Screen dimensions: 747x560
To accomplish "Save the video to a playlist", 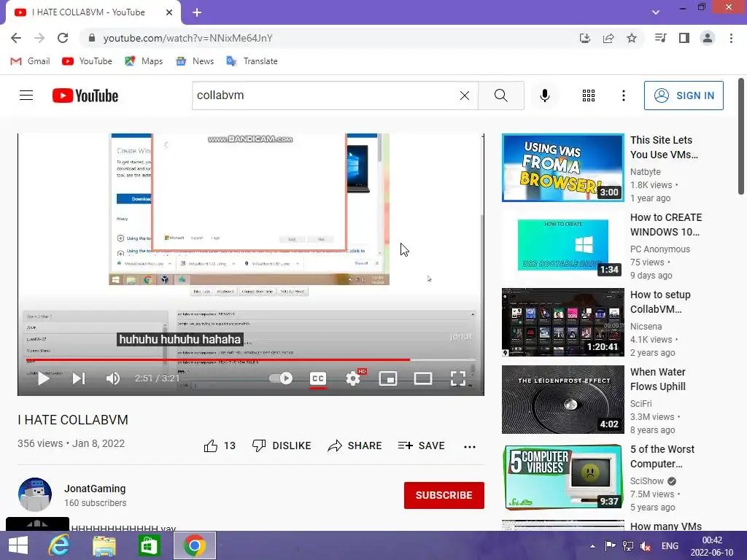I will 422,446.
